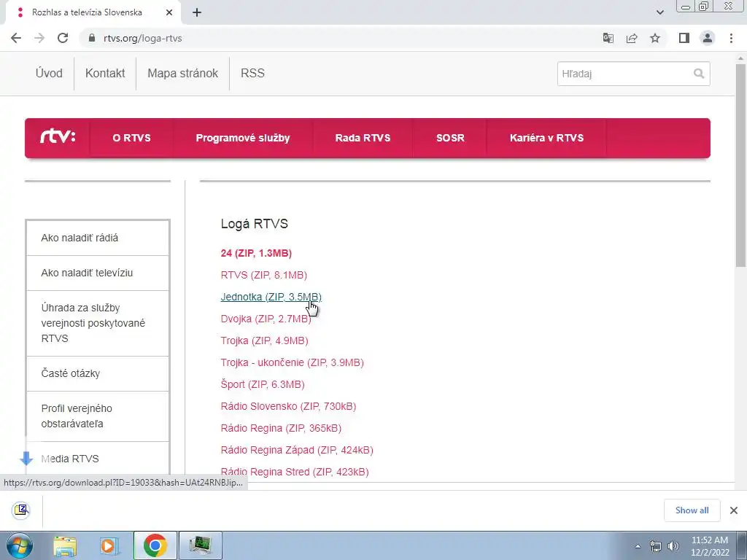
Task: Download Trojka (ZIP, 4.9MB) logo
Action: (264, 341)
